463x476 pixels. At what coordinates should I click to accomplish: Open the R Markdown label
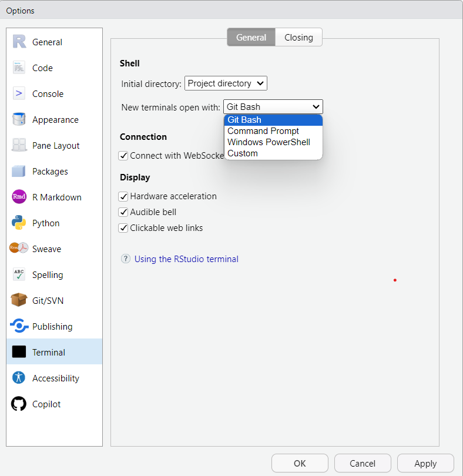[x=57, y=197]
